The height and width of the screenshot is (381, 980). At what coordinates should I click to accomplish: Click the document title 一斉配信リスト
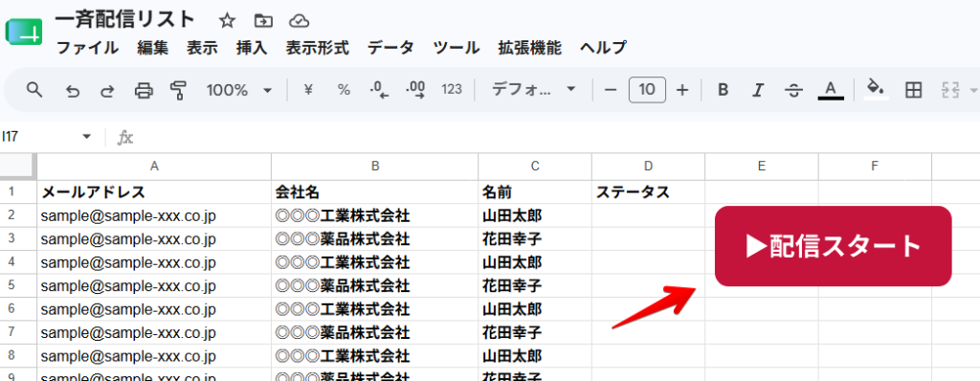(125, 19)
